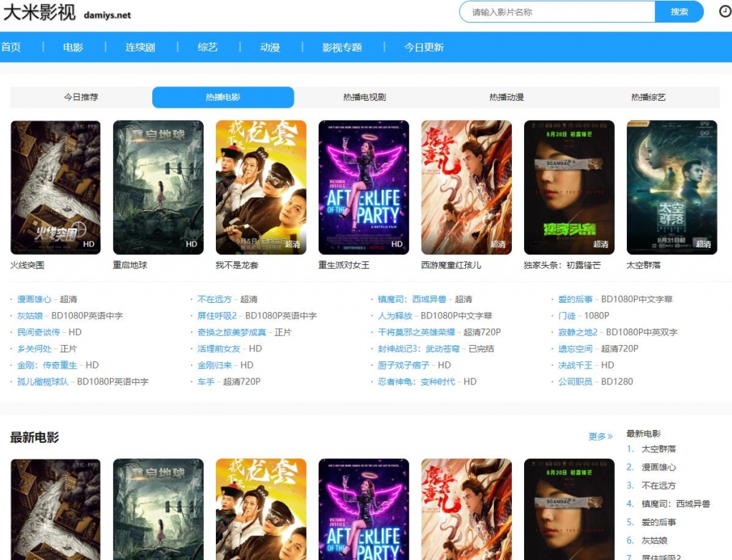
Task: Open the 独家头条 poster in hot movies
Action: [x=569, y=188]
